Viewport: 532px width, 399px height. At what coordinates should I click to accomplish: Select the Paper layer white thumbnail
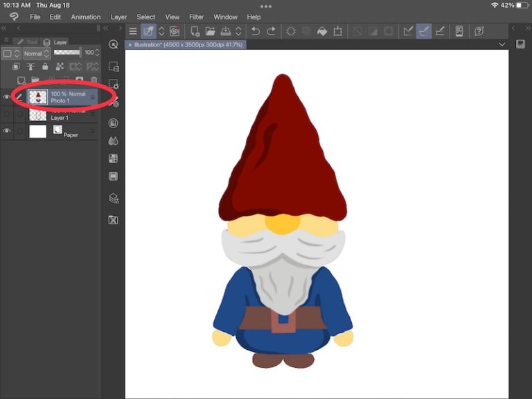37,132
